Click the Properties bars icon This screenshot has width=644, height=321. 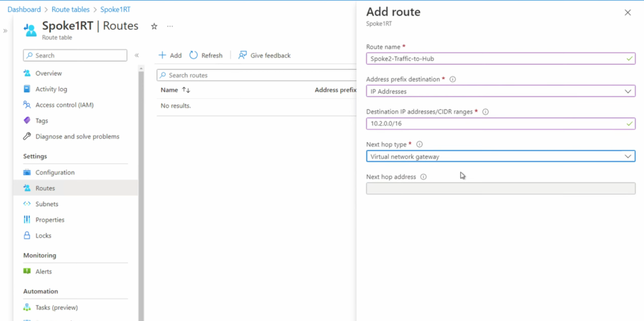click(x=27, y=220)
